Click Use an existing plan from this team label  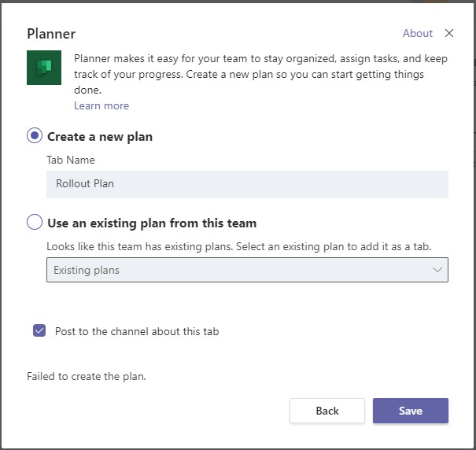click(x=152, y=223)
